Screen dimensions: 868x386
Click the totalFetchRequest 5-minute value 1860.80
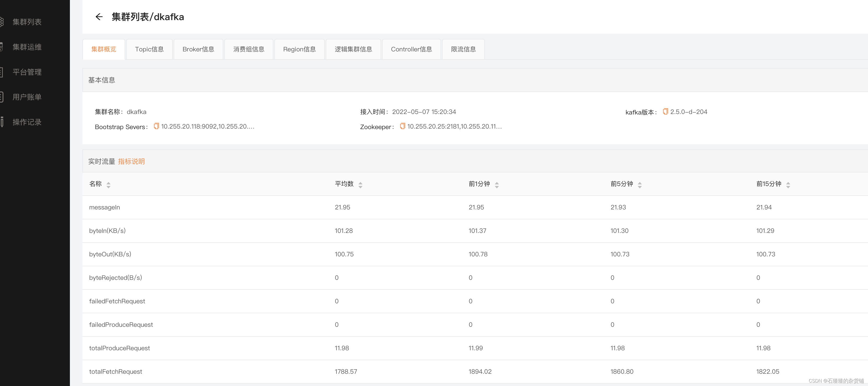622,371
